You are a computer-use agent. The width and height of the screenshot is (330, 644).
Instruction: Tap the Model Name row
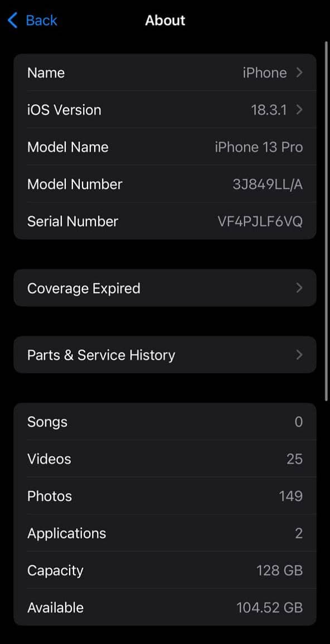click(x=165, y=147)
